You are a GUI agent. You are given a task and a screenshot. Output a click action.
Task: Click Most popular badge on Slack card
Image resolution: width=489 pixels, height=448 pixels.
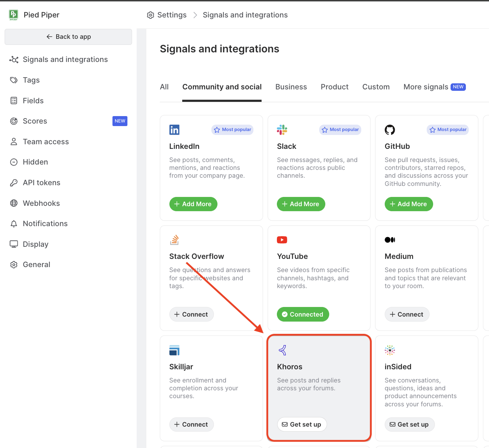tap(340, 130)
